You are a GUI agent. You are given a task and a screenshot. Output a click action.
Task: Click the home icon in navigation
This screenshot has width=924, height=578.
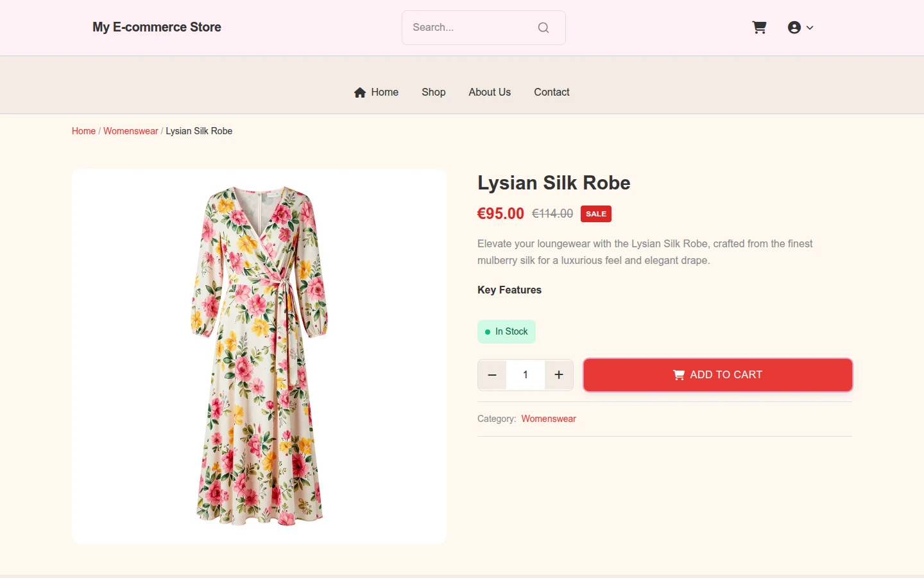pyautogui.click(x=360, y=92)
